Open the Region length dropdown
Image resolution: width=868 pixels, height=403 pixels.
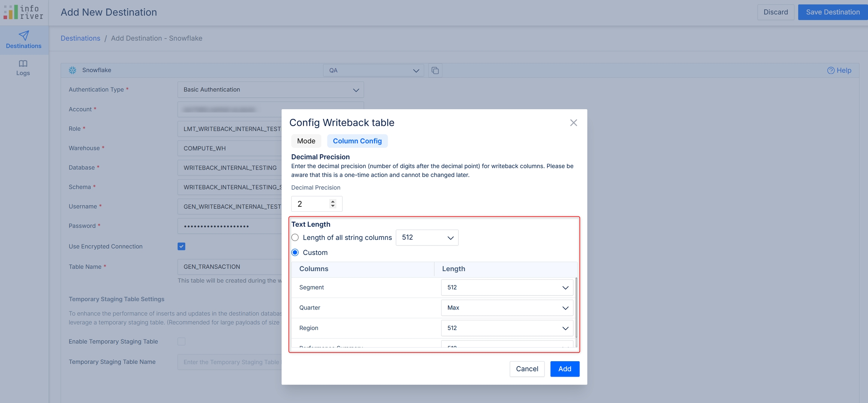(x=507, y=328)
